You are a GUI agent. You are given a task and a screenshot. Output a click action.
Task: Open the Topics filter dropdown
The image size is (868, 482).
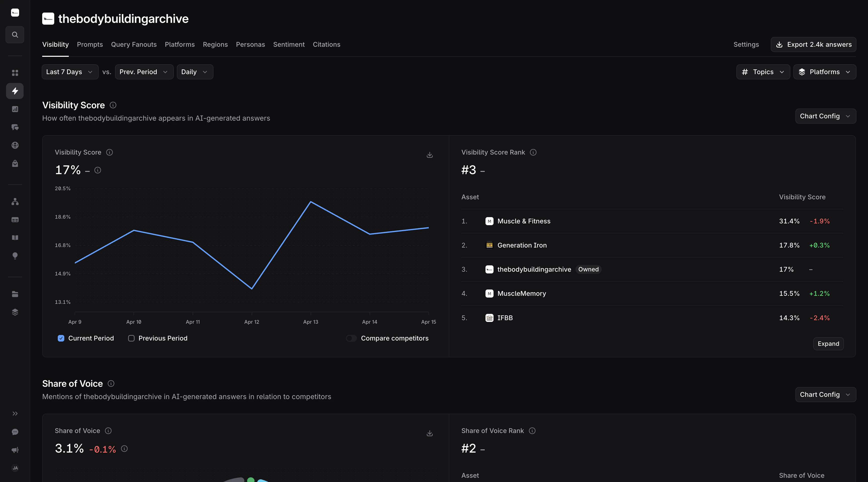(763, 72)
